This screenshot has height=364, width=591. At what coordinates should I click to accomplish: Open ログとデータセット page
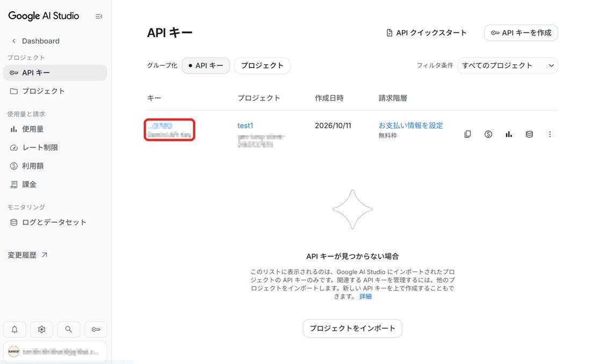pyautogui.click(x=55, y=222)
